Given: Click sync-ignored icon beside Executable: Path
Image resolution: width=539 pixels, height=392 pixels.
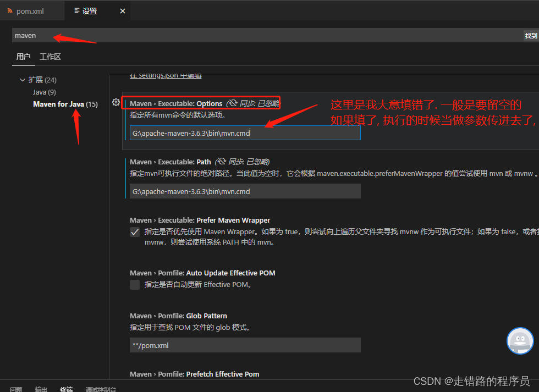Looking at the screenshot, I should (221, 162).
